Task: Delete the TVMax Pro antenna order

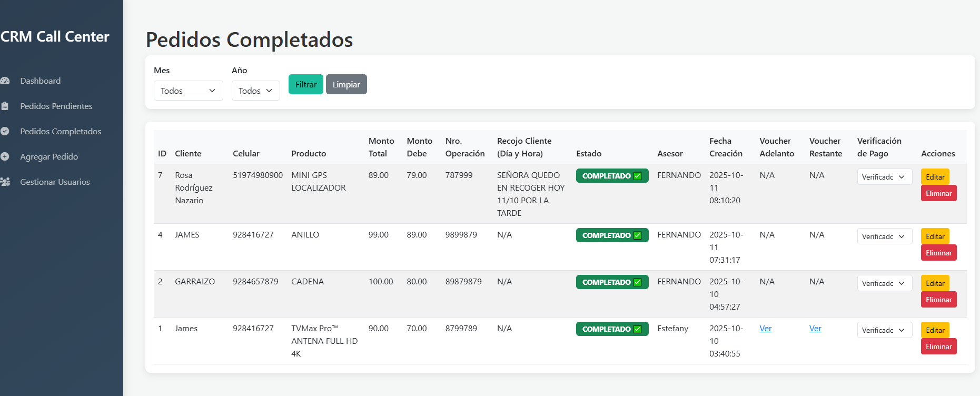Action: point(938,346)
